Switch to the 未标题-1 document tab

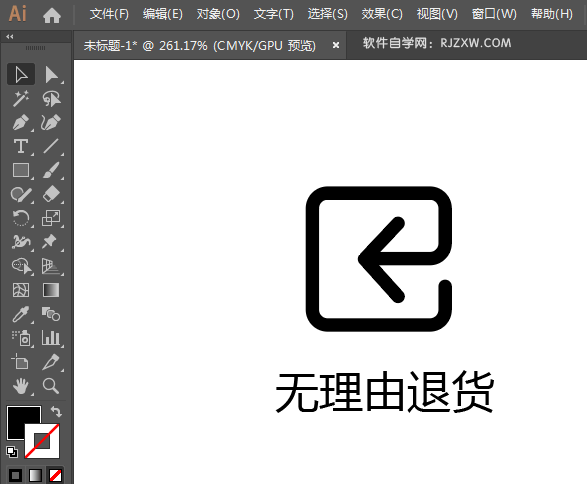click(200, 46)
